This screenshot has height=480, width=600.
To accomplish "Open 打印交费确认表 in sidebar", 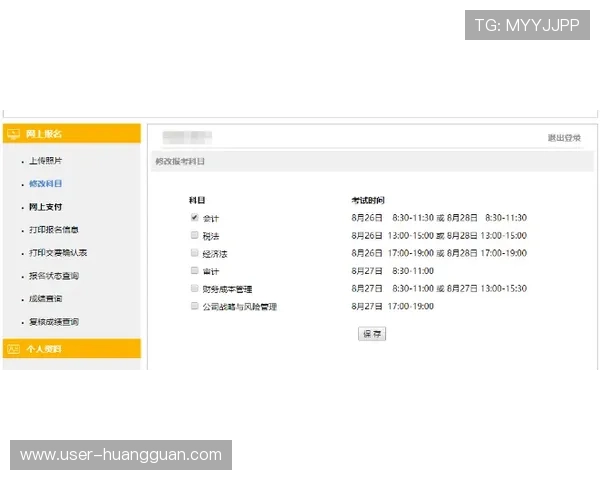I will pos(58,253).
